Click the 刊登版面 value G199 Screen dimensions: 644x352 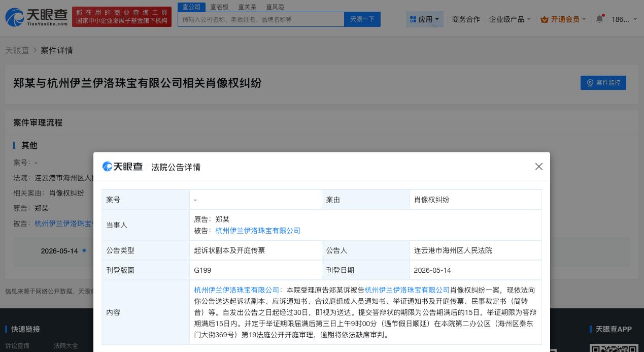[202, 270]
